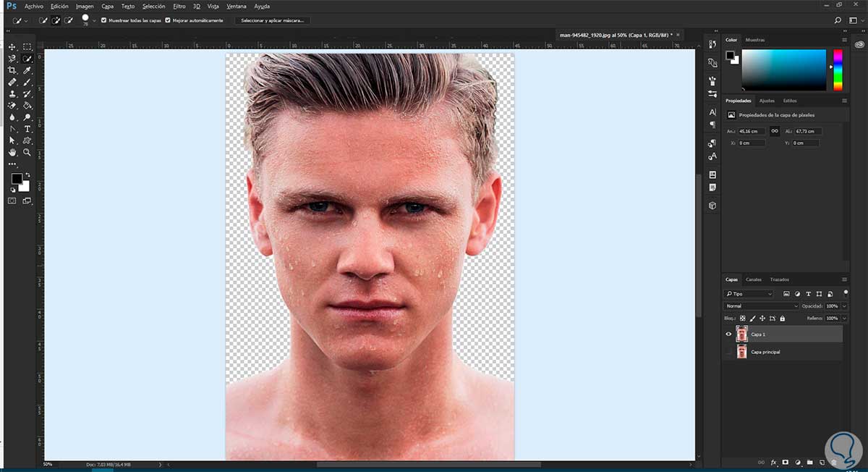Add a layer mask to Capa 1
Image resolution: width=868 pixels, height=472 pixels.
pyautogui.click(x=786, y=462)
